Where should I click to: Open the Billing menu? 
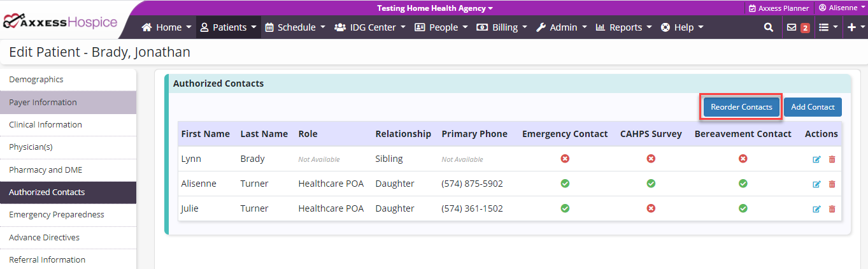(502, 27)
